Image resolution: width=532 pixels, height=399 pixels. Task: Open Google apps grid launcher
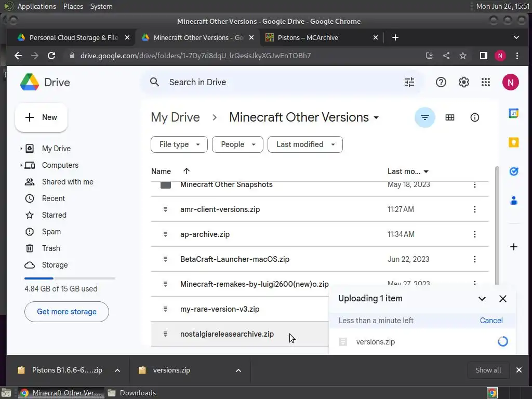[486, 82]
